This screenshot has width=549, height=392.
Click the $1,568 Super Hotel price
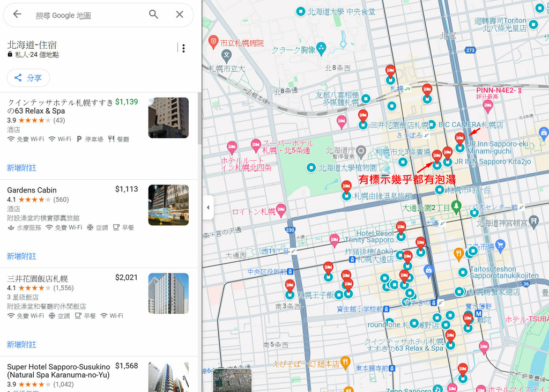click(127, 366)
